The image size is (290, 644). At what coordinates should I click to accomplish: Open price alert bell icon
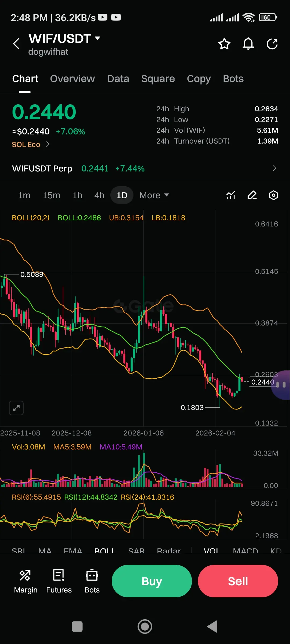tap(248, 44)
